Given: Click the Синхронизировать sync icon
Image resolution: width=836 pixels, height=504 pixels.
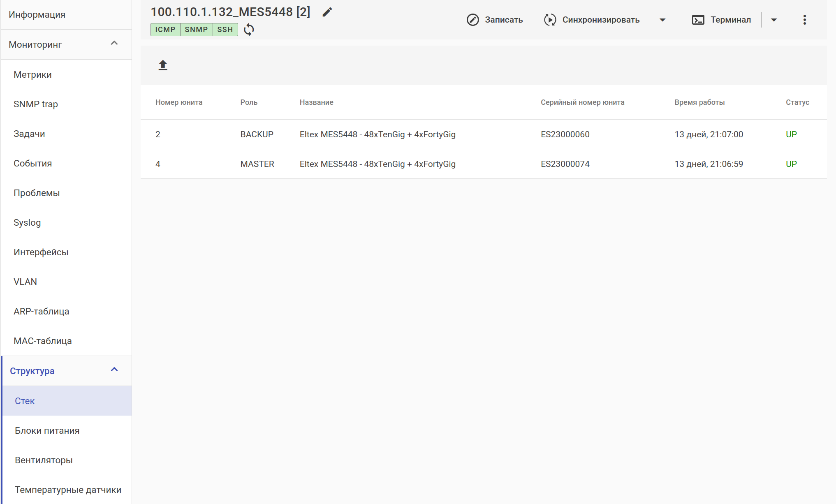Looking at the screenshot, I should pos(550,20).
